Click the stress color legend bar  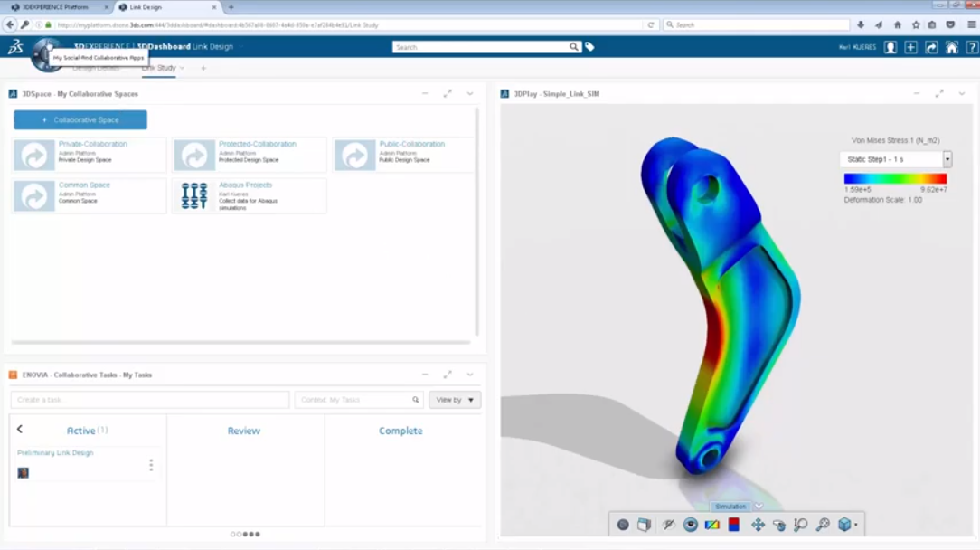click(x=895, y=179)
